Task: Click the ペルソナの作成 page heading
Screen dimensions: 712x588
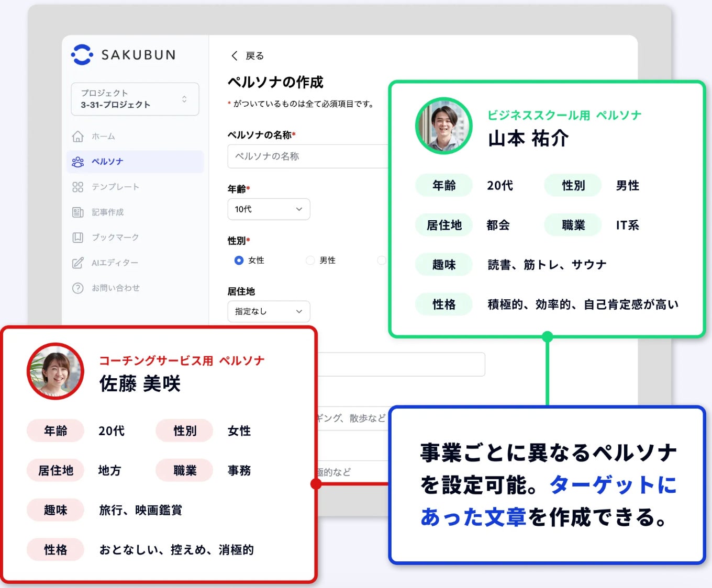Action: point(275,82)
